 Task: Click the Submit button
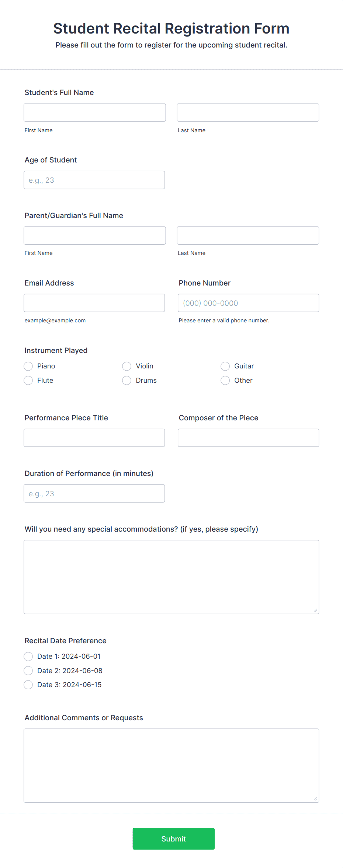click(x=173, y=839)
